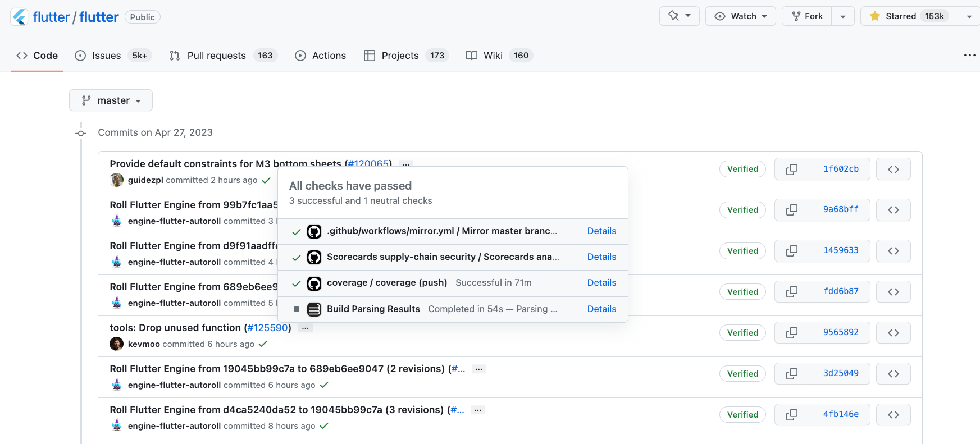Browse repository at commit fdd6b87

(894, 292)
